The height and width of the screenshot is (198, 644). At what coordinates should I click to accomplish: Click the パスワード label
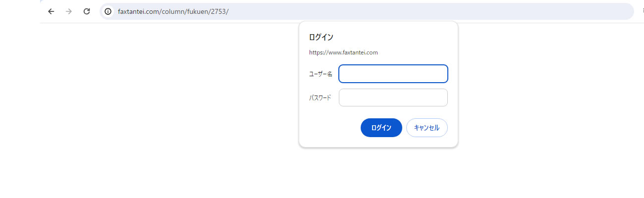coord(320,98)
